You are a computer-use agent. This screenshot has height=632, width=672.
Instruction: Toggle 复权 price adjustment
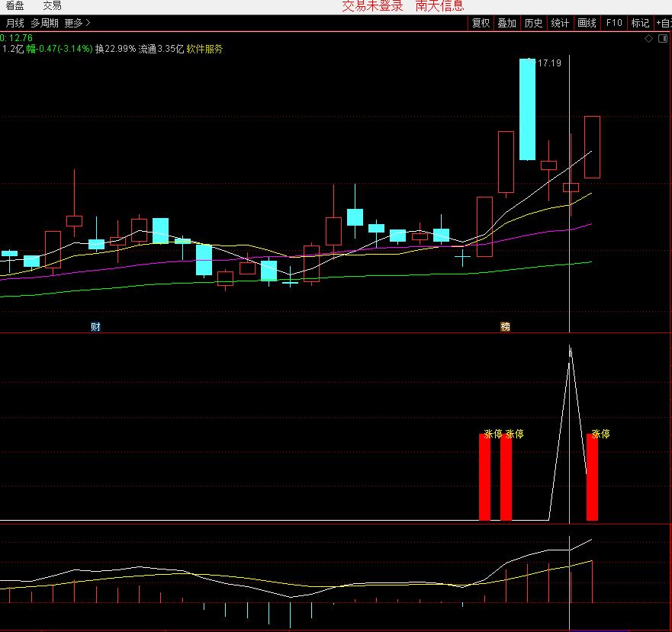tap(481, 23)
